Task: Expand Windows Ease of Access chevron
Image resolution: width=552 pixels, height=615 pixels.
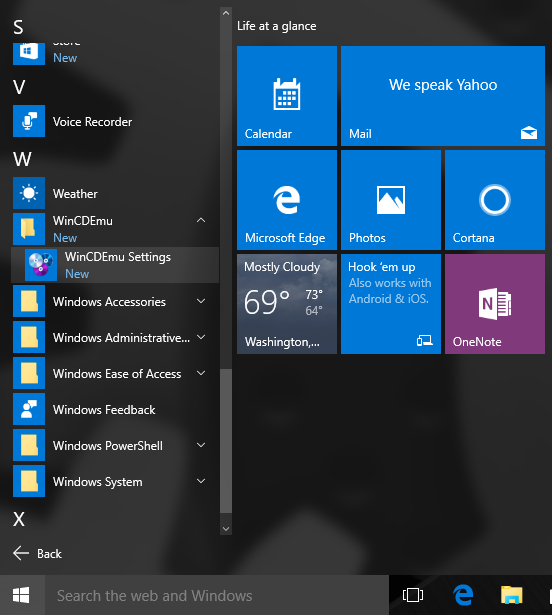Action: click(201, 373)
